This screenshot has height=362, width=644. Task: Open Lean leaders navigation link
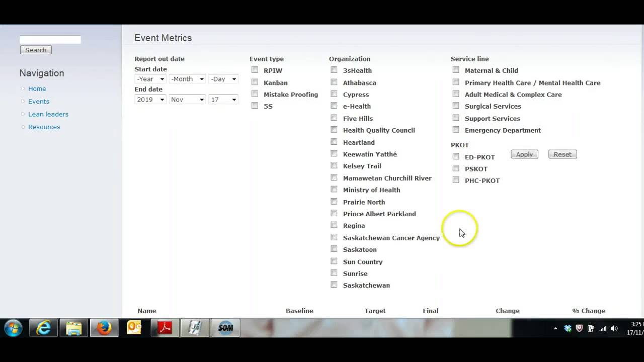pyautogui.click(x=48, y=114)
